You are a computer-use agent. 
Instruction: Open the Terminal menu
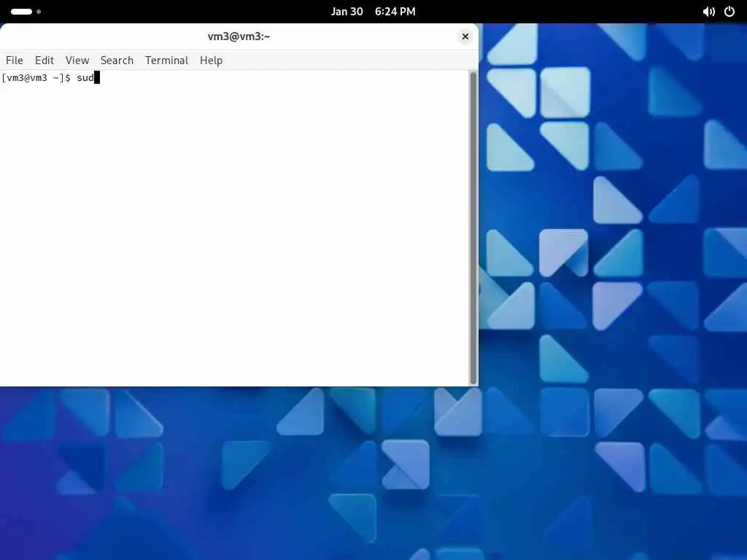click(x=167, y=61)
